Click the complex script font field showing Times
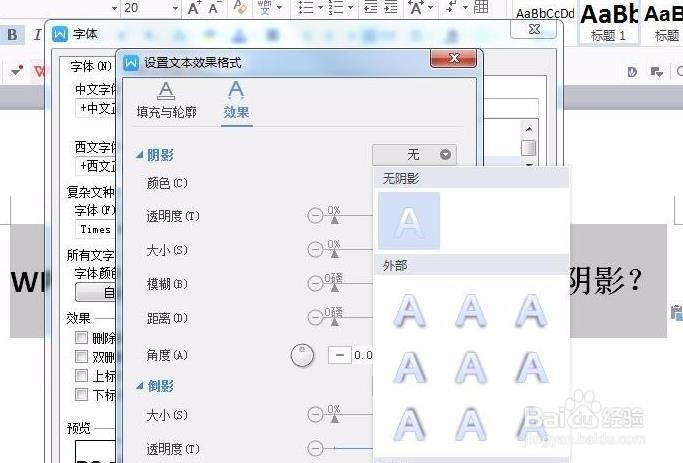This screenshot has width=683, height=463. (96, 230)
